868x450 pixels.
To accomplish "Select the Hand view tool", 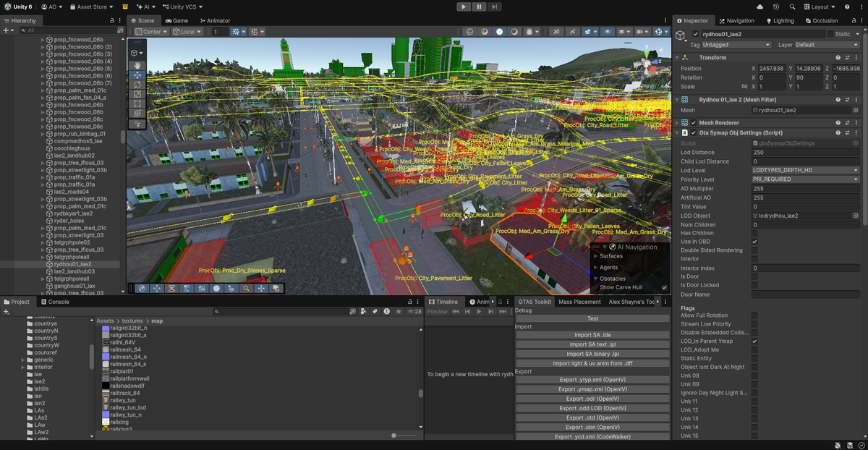I will tap(137, 66).
